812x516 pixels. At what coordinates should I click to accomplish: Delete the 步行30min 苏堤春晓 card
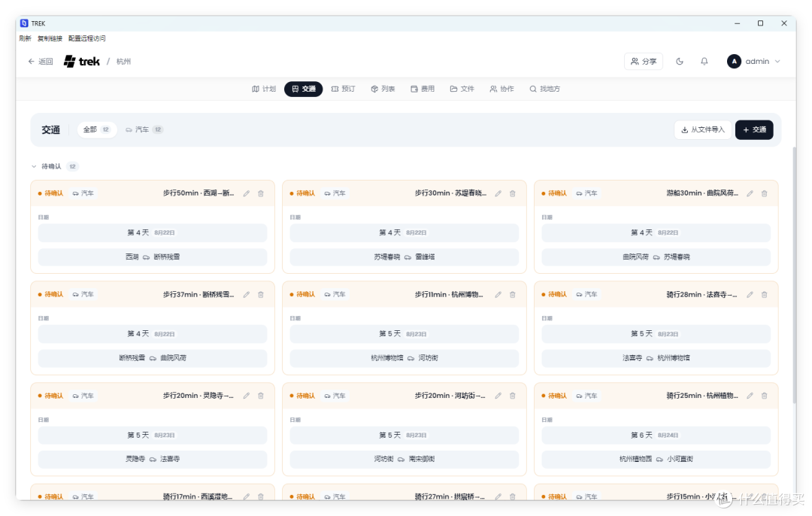pyautogui.click(x=513, y=193)
